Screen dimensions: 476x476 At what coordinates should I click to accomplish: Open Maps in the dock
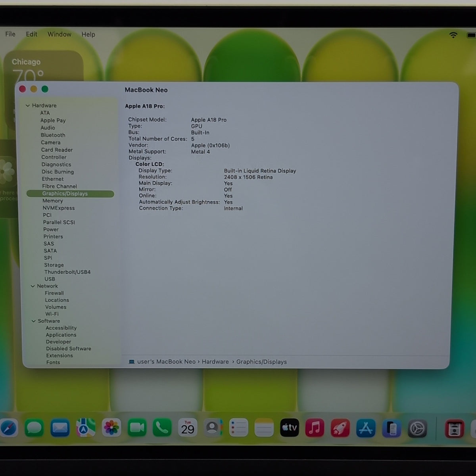point(86,428)
